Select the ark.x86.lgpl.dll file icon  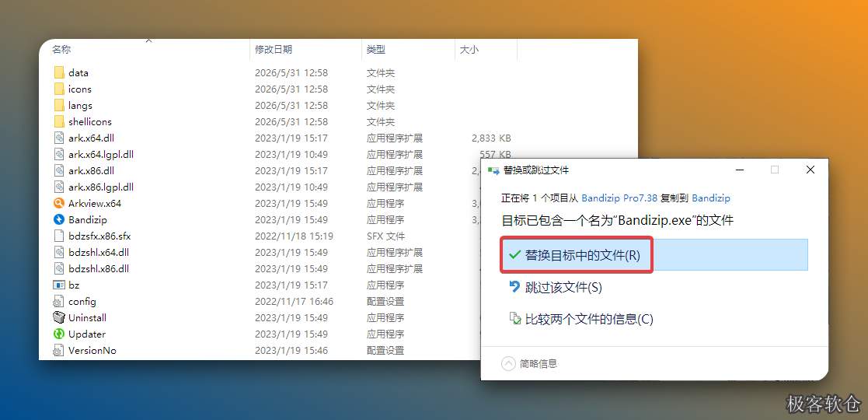point(59,187)
